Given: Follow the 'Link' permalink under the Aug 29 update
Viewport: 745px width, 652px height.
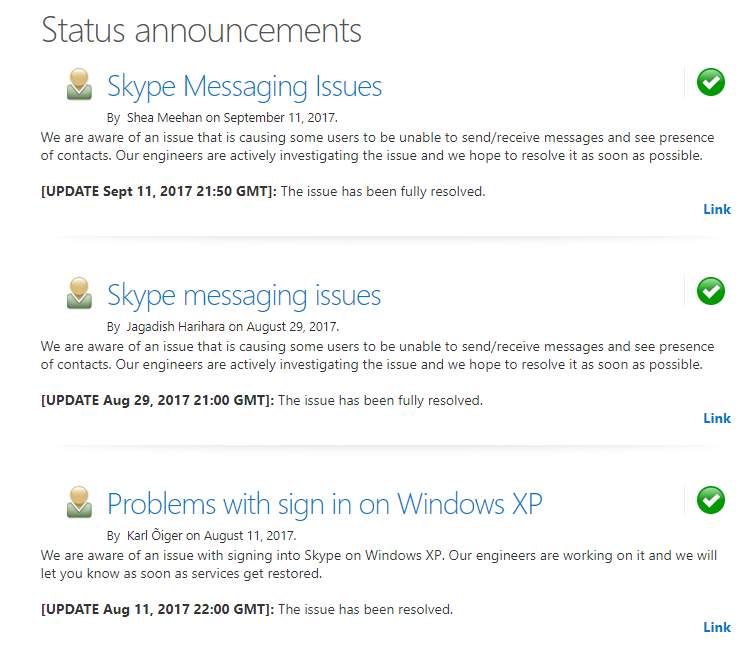Looking at the screenshot, I should (x=717, y=419).
